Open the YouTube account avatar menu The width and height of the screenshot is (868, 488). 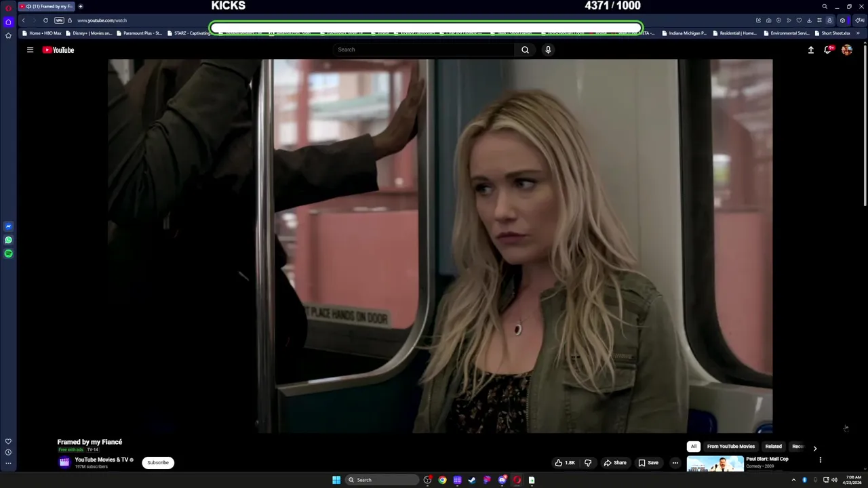846,49
